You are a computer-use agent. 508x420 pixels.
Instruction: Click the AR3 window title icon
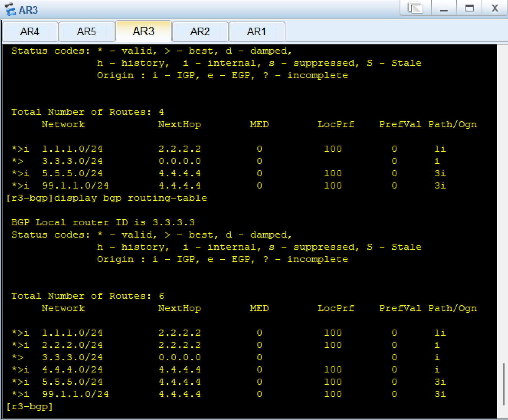pos(10,9)
